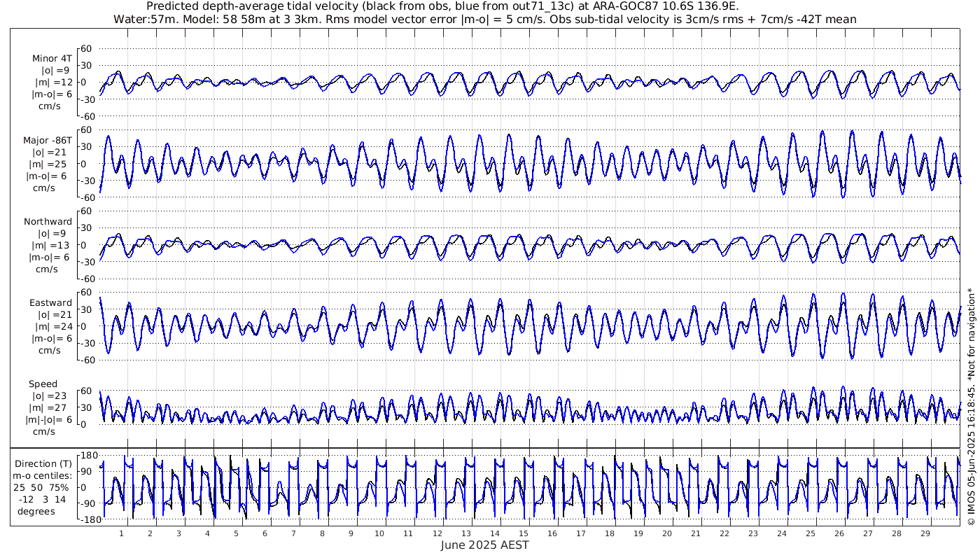Click the '-90' tick of Direction axis

point(88,503)
